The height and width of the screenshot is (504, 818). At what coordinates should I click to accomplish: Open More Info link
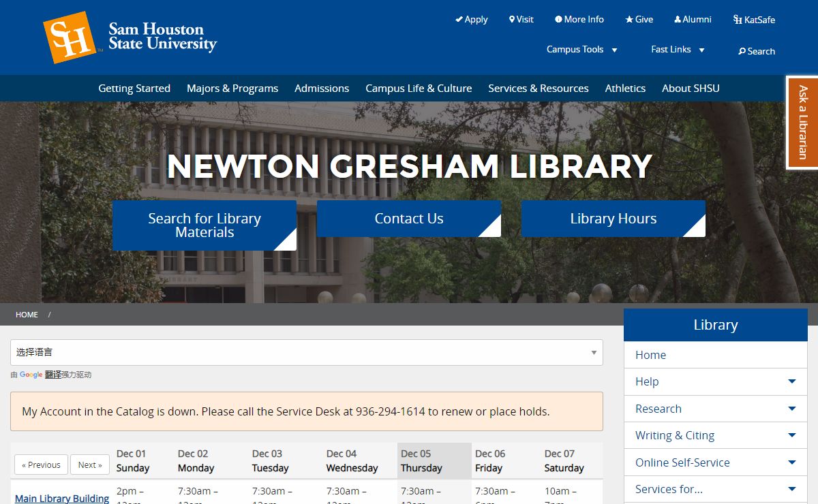(x=579, y=19)
